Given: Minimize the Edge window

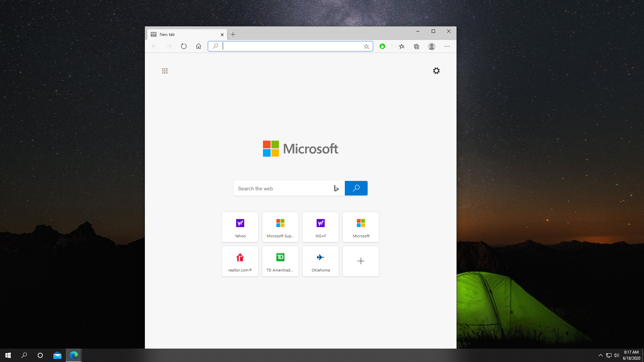Looking at the screenshot, I should (418, 31).
